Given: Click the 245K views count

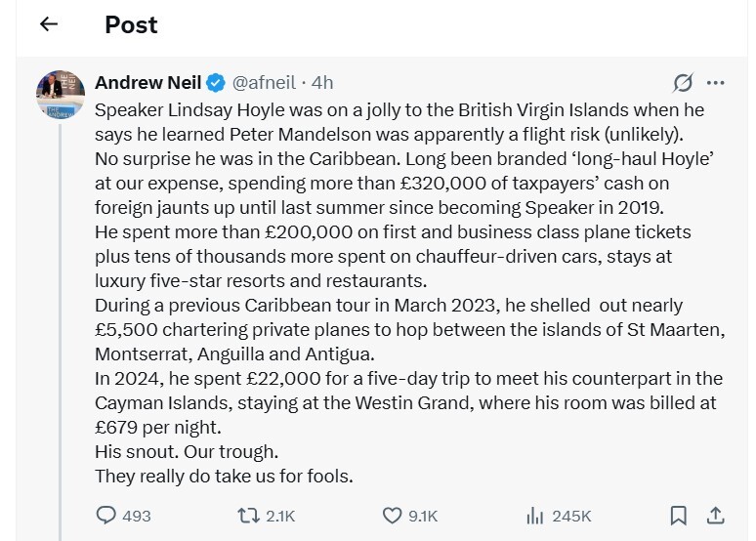Looking at the screenshot, I should click(x=571, y=516).
